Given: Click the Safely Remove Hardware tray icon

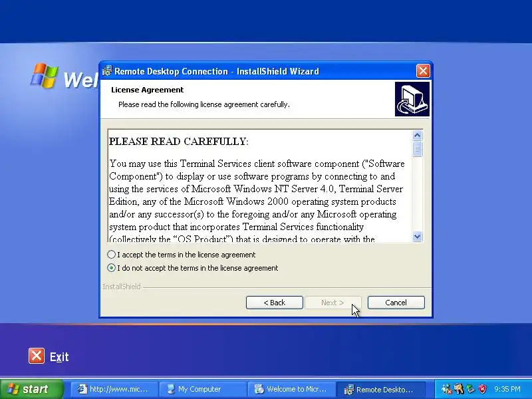Looking at the screenshot, I should click(470, 389).
